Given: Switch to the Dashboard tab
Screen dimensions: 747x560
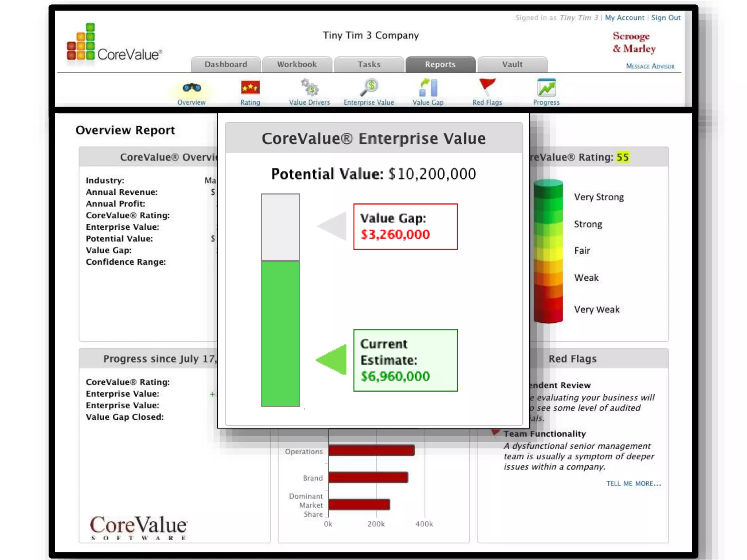Looking at the screenshot, I should (226, 65).
